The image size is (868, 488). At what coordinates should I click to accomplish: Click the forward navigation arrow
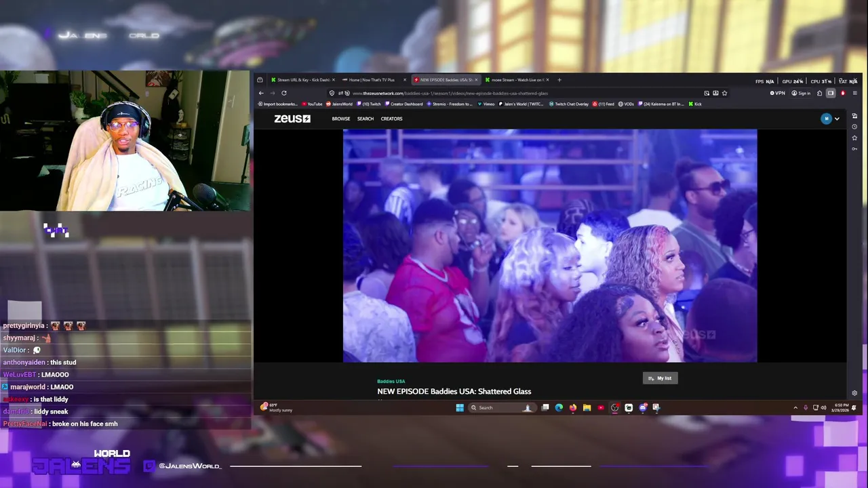273,93
